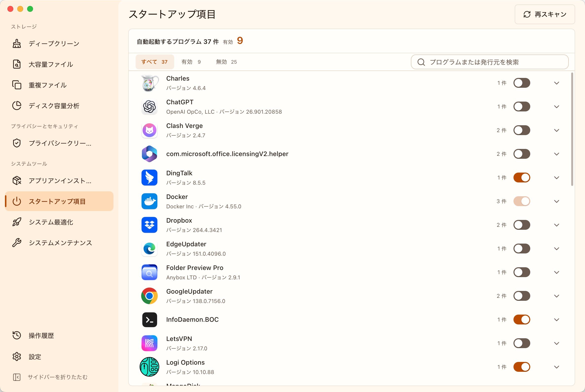This screenshot has height=392, width=585.
Task: Click the InfoDaemon.BOC terminal icon
Action: pos(149,320)
